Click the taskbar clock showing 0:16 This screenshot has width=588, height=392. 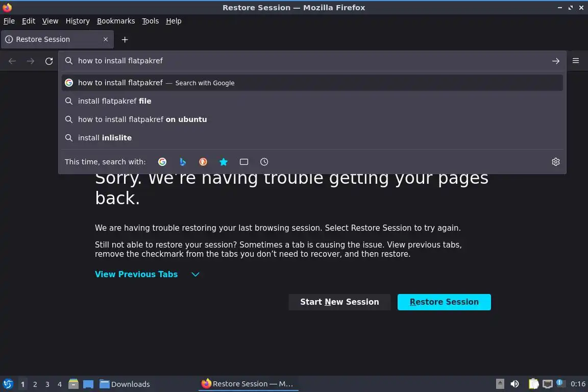click(578, 384)
